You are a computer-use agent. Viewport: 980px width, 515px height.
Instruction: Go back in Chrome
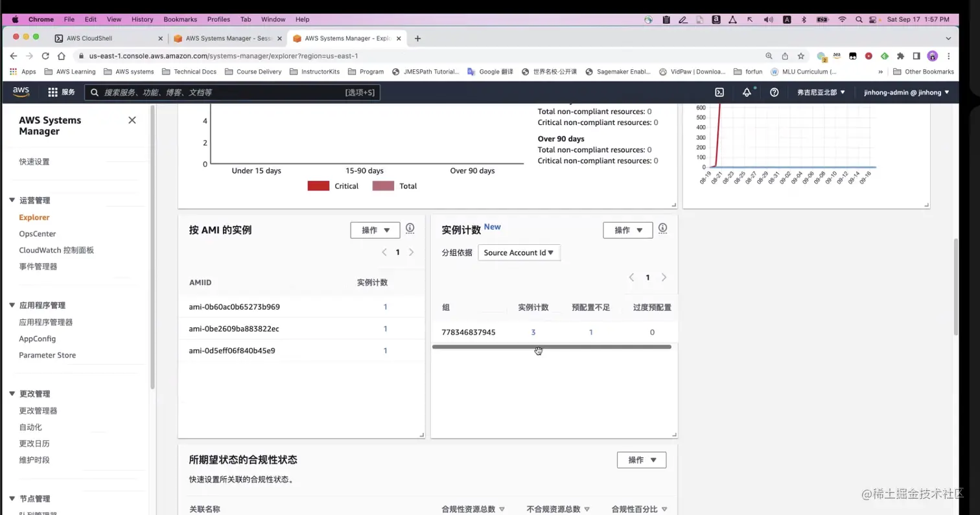(13, 56)
